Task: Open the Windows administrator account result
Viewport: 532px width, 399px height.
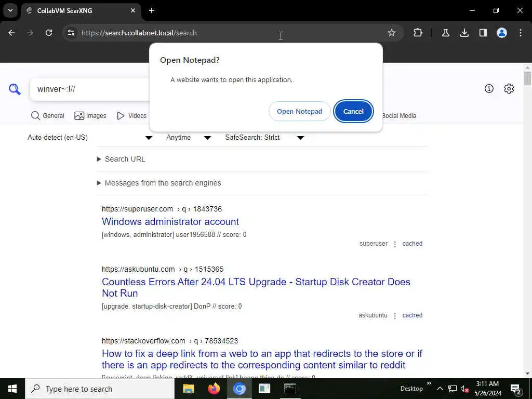Action: click(170, 221)
